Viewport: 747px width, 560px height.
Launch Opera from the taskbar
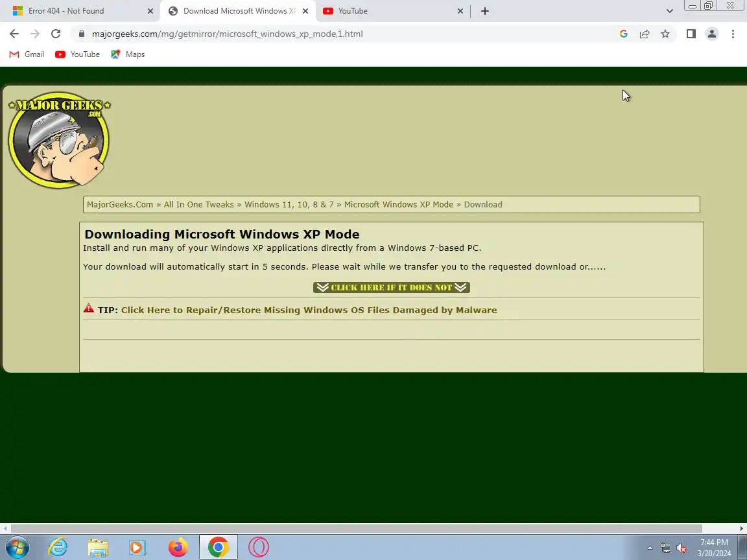pos(259,547)
